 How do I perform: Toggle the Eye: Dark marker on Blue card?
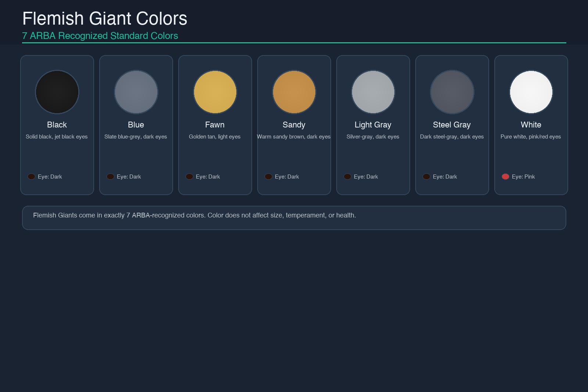(110, 177)
